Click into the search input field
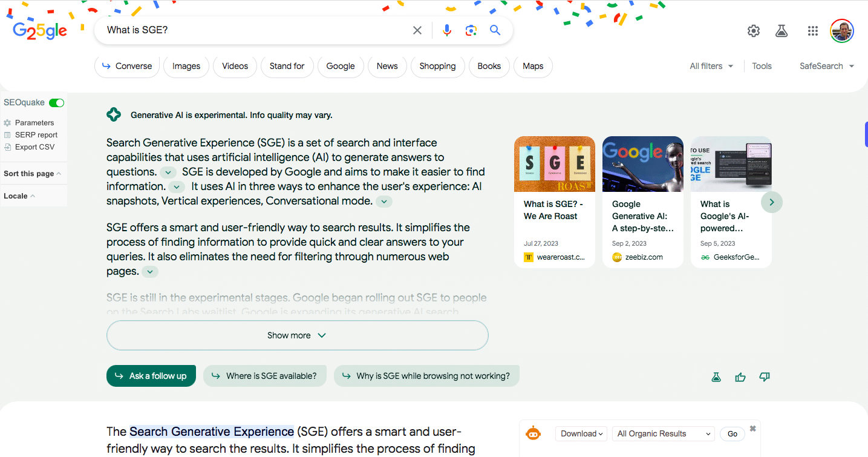The height and width of the screenshot is (457, 868). tap(254, 30)
